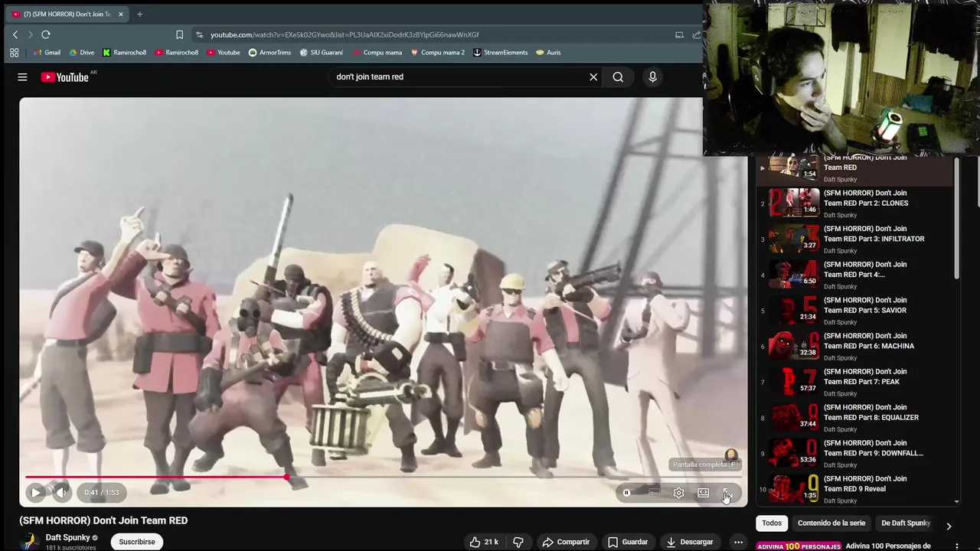The image size is (980, 551).
Task: Save the video via Guardar
Action: (x=627, y=542)
